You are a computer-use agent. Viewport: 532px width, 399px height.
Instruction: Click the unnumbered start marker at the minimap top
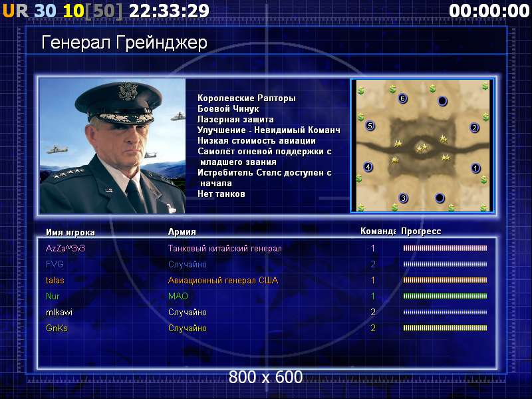(x=442, y=101)
